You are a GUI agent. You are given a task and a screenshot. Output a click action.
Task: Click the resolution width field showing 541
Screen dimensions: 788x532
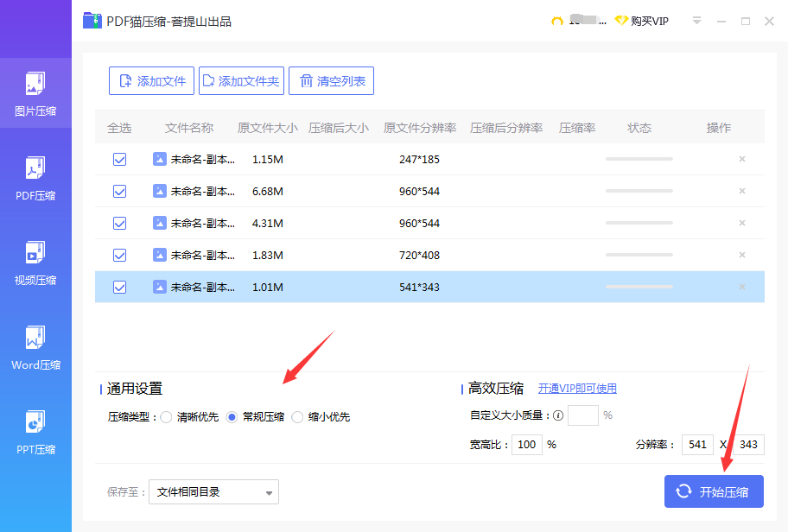[697, 445]
